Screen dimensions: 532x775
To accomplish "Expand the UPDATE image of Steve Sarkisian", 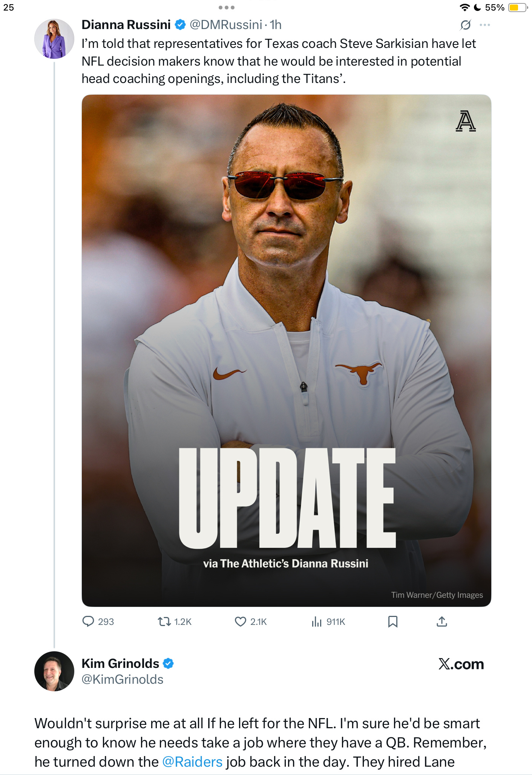I will tap(286, 350).
